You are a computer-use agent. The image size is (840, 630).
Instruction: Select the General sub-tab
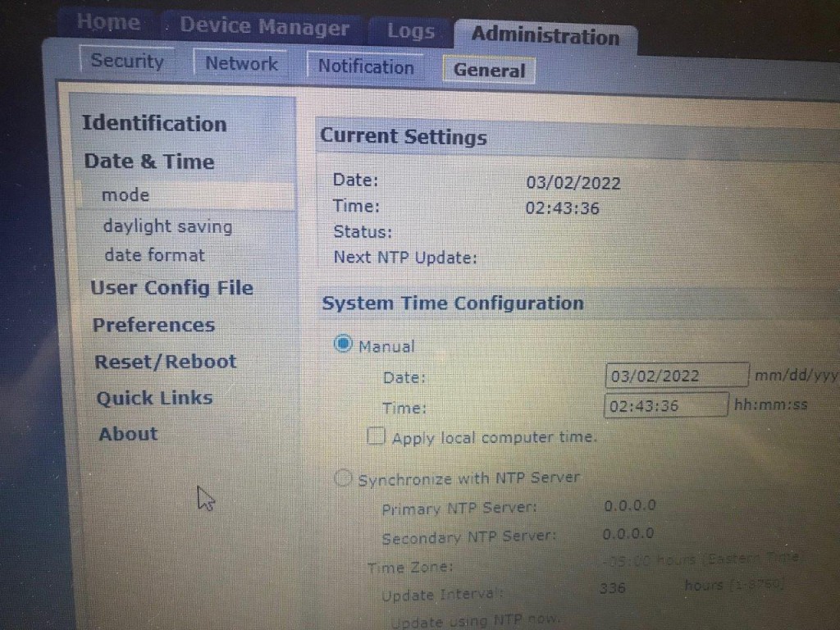pyautogui.click(x=489, y=71)
